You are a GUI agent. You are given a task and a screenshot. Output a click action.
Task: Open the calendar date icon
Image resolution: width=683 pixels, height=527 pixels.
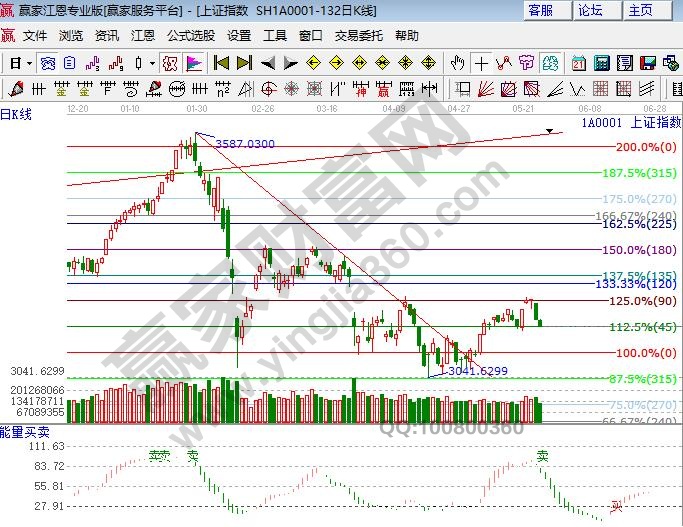579,63
